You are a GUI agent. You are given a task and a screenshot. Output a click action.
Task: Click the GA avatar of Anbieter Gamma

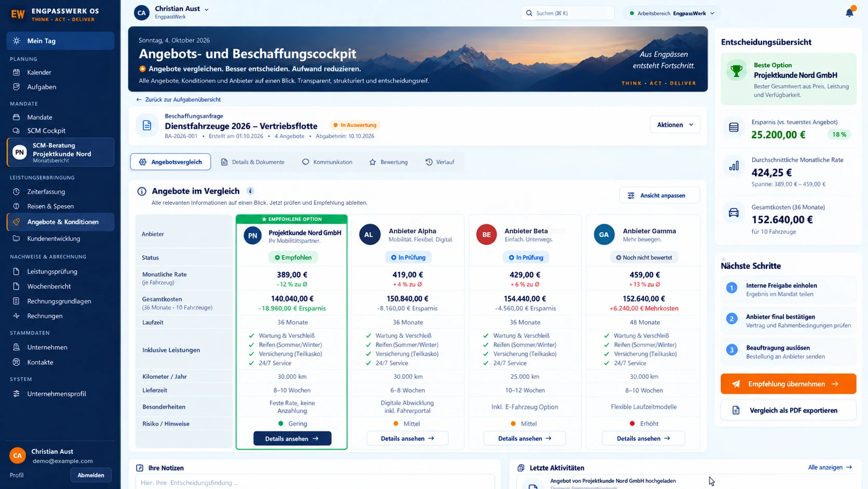coord(604,234)
